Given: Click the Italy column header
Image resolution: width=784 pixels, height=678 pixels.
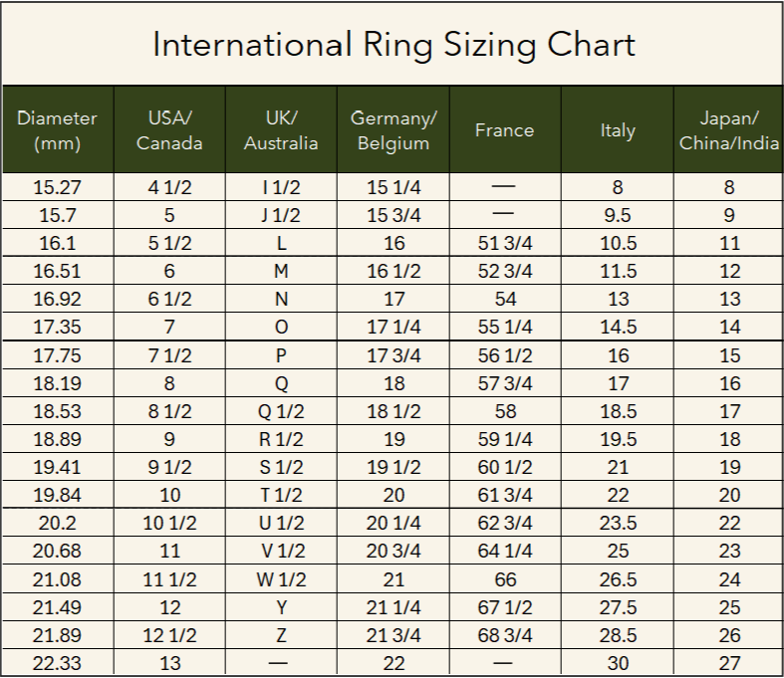Looking at the screenshot, I should pos(618,130).
